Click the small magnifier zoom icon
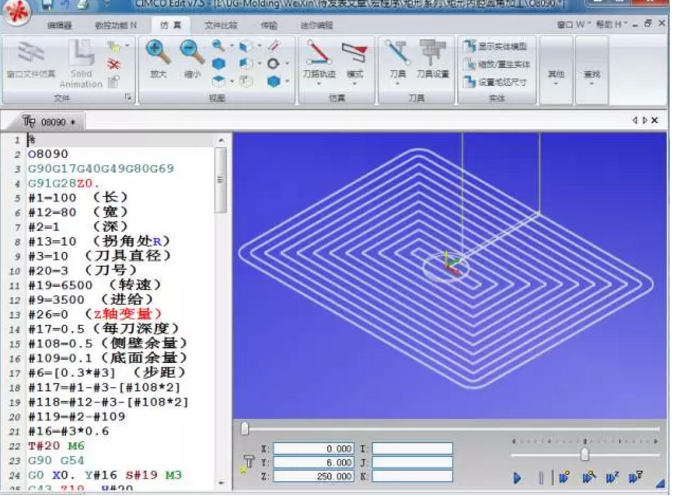Viewport: 676px width, 497px height. coord(219,45)
